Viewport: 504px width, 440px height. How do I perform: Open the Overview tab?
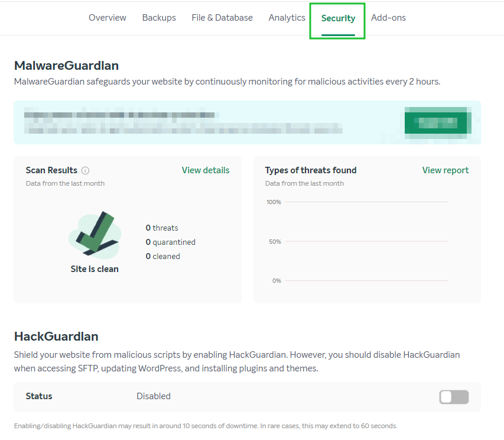pyautogui.click(x=108, y=18)
